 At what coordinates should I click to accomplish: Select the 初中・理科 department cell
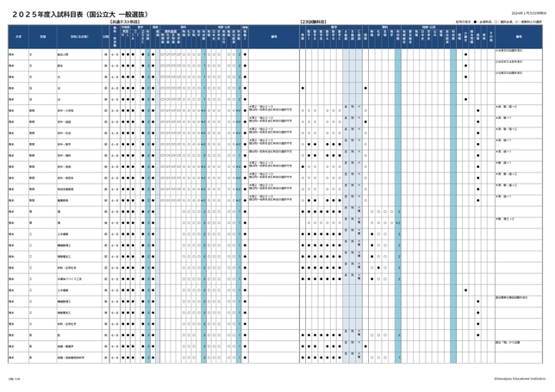pyautogui.click(x=65, y=155)
